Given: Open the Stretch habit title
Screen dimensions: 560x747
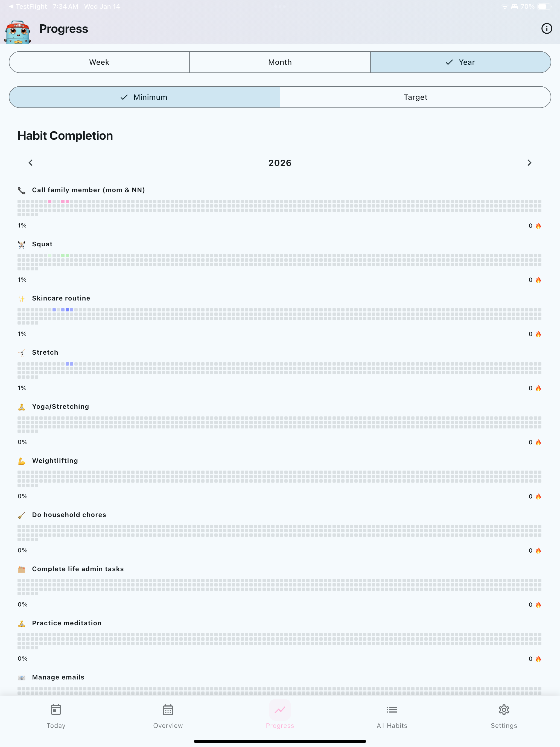Looking at the screenshot, I should [45, 352].
